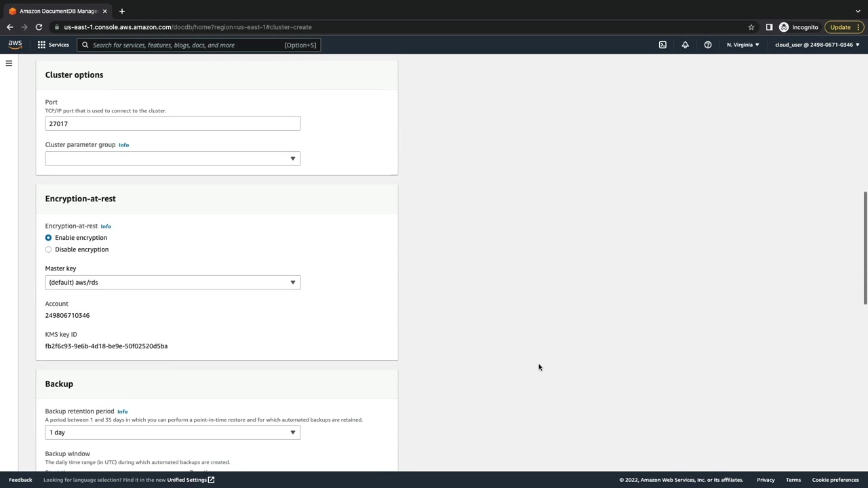868x488 pixels.
Task: Open the Cluster parameter group dropdown
Action: pyautogui.click(x=173, y=159)
